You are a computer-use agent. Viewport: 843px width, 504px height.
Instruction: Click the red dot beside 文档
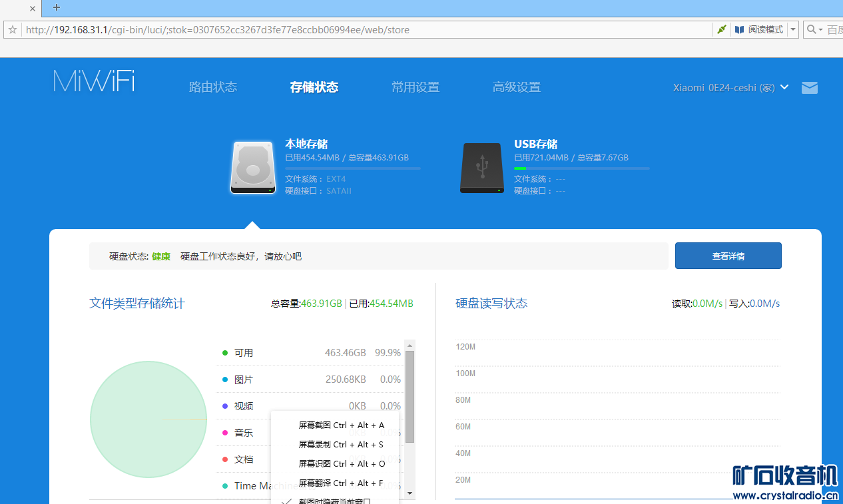click(225, 459)
